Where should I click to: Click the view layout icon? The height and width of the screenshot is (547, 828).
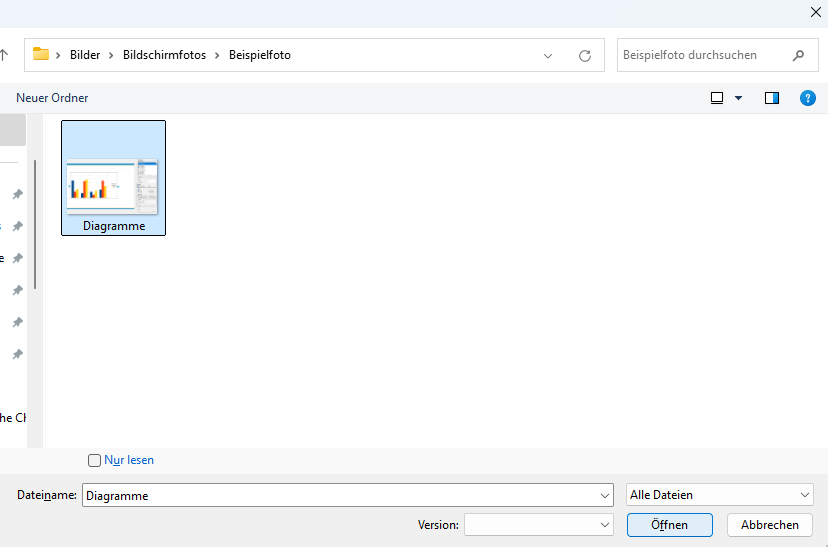(717, 98)
